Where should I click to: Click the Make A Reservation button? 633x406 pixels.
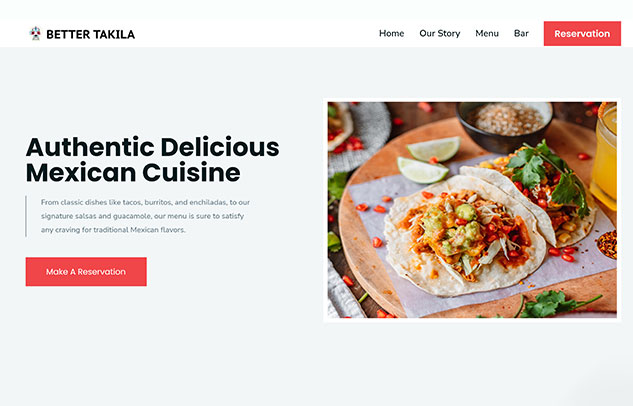[86, 272]
